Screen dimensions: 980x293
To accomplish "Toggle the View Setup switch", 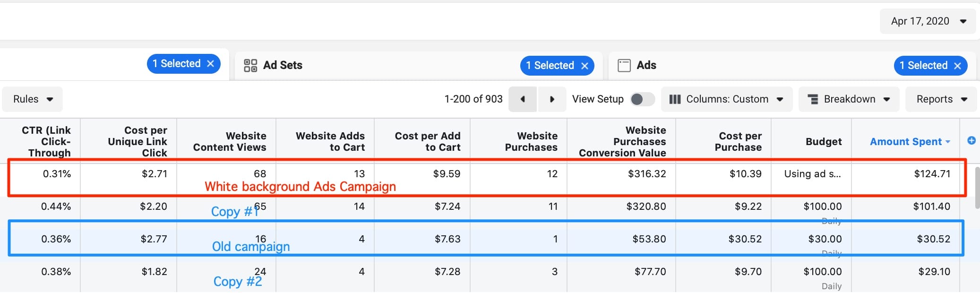I will tap(642, 99).
